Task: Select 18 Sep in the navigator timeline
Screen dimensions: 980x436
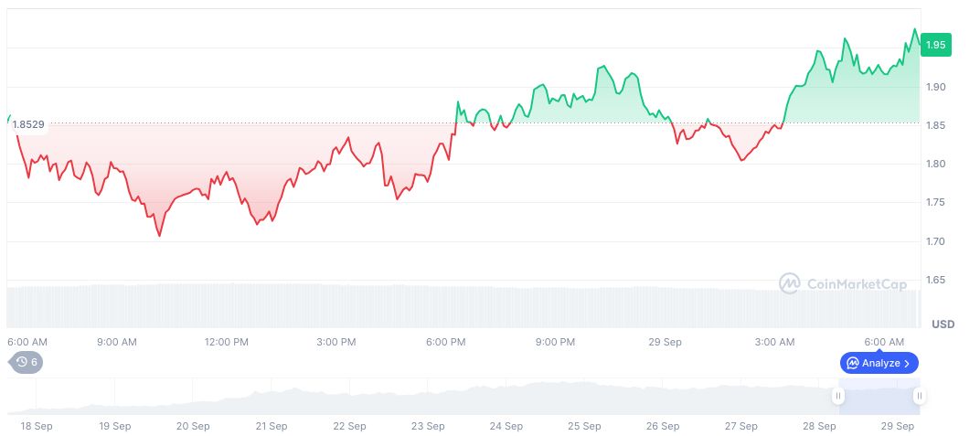Action: pyautogui.click(x=37, y=426)
